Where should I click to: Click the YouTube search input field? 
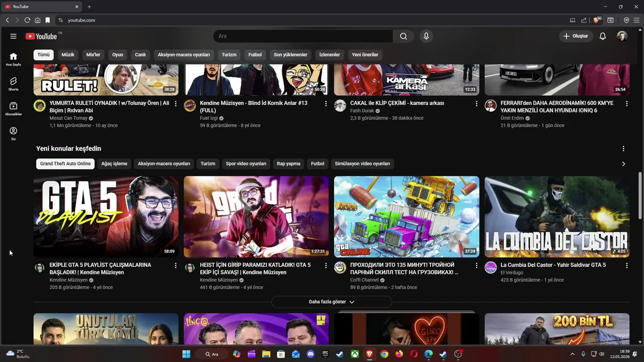pyautogui.click(x=303, y=36)
